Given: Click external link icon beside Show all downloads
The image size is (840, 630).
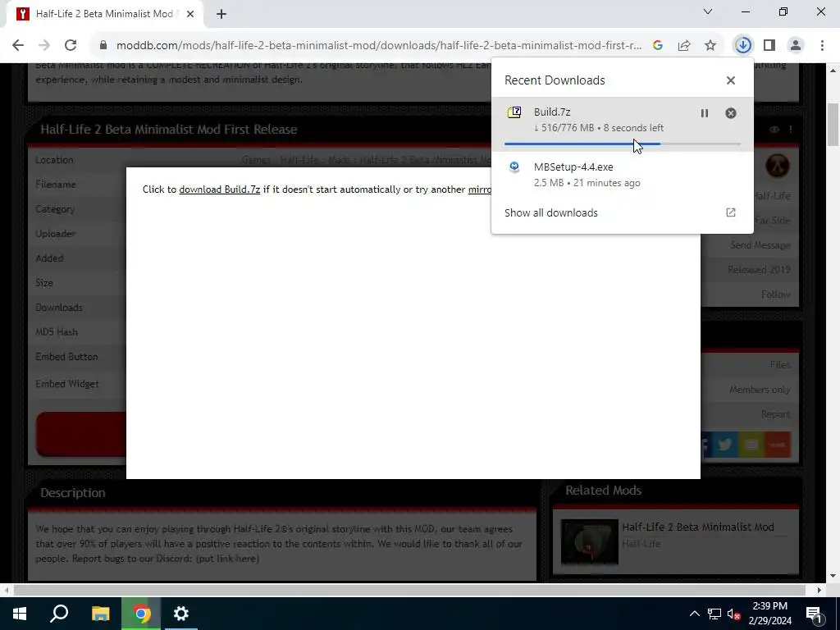Looking at the screenshot, I should click(x=731, y=212).
